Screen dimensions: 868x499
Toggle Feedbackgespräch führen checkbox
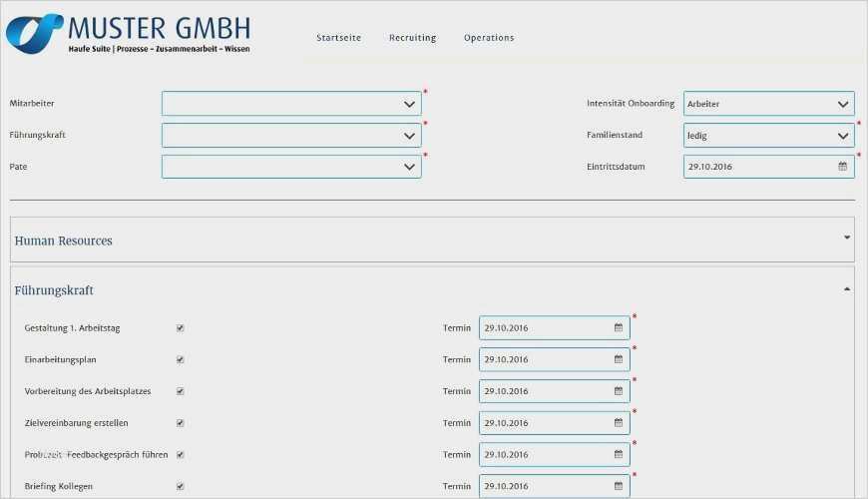[x=180, y=454]
